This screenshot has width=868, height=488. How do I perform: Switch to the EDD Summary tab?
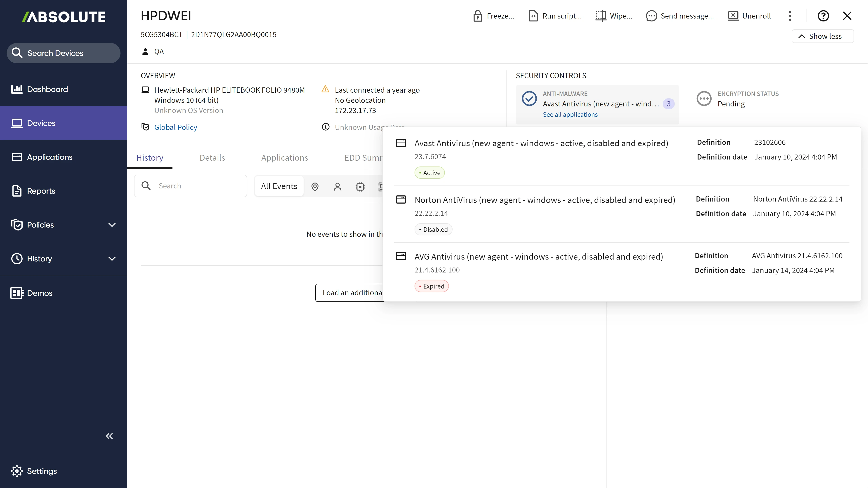click(363, 158)
